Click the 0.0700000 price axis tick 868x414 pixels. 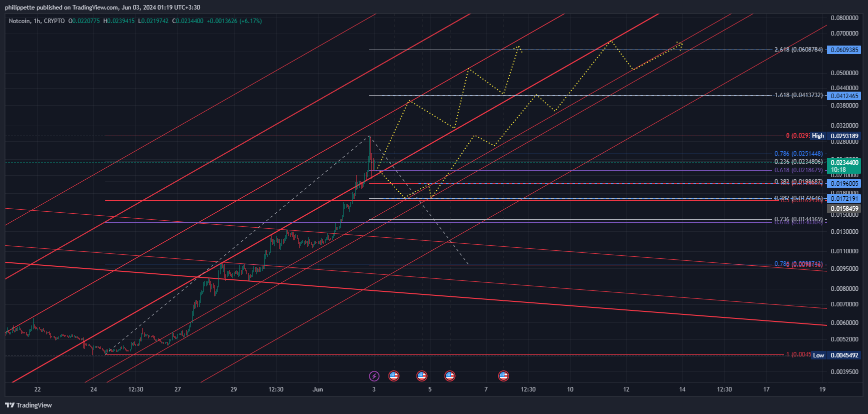[844, 34]
